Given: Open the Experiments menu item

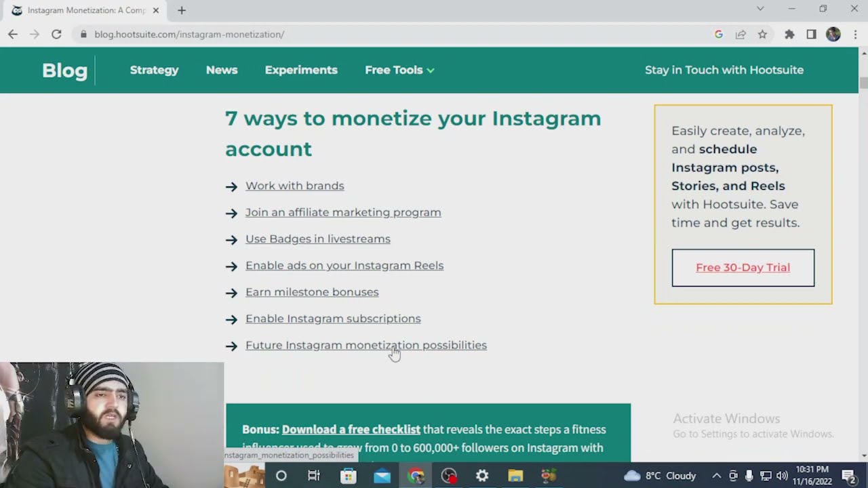Looking at the screenshot, I should pos(301,70).
